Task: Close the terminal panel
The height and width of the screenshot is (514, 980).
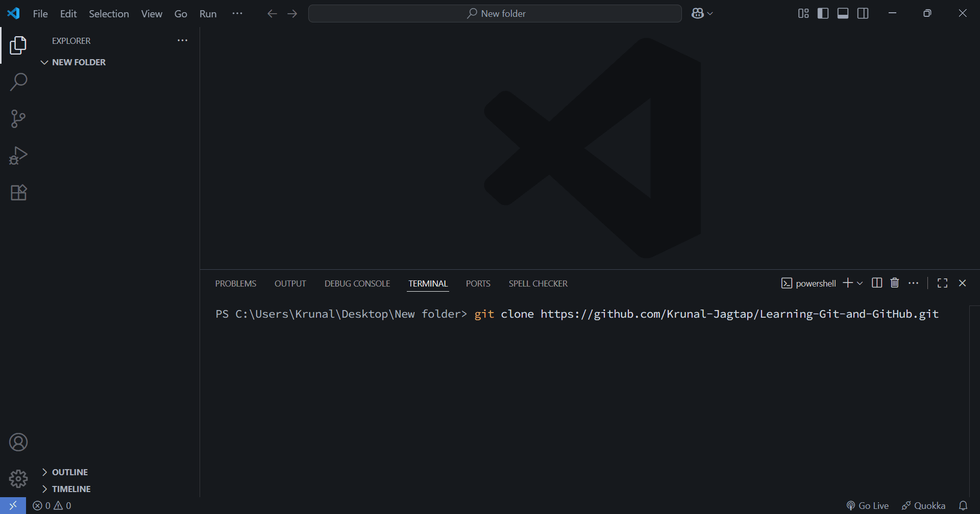Action: (963, 283)
